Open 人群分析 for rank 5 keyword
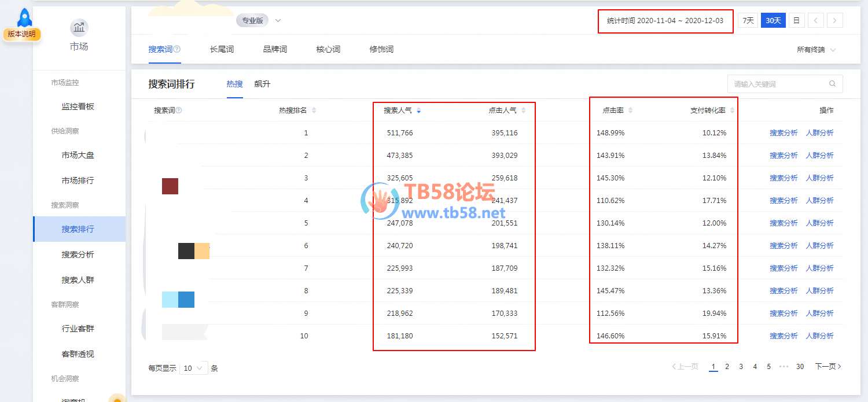The height and width of the screenshot is (402, 868). (x=819, y=223)
